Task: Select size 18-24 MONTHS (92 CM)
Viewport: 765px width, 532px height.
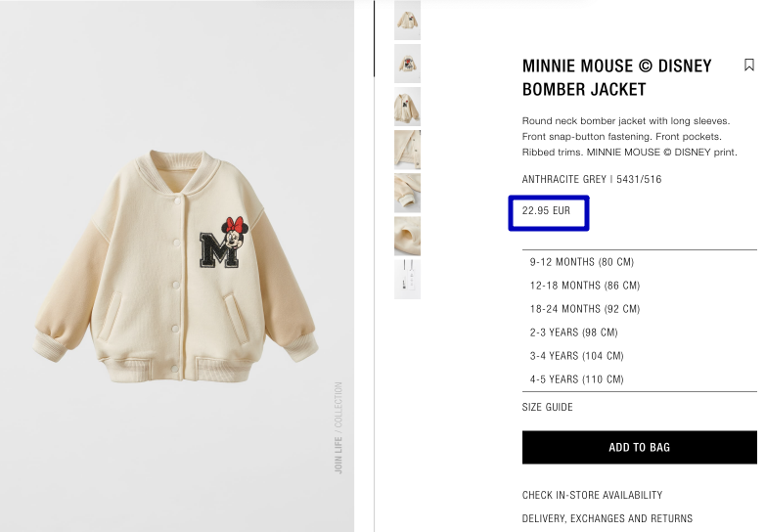Action: pos(585,309)
